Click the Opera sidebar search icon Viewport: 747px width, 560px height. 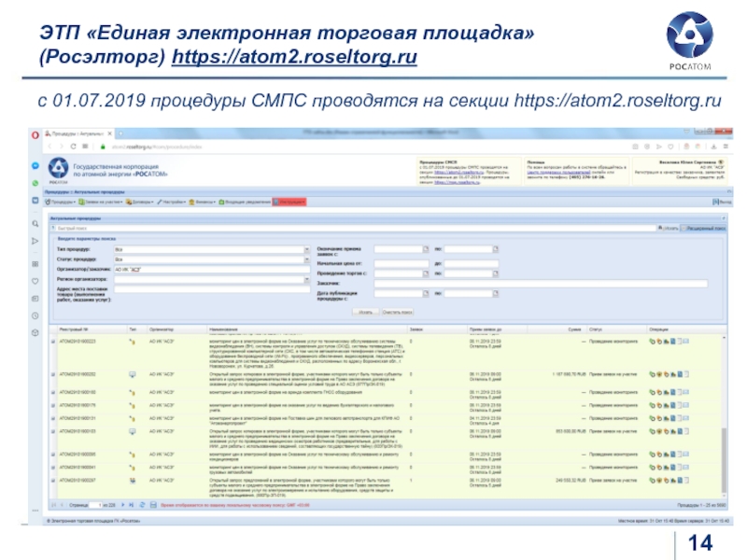click(35, 223)
